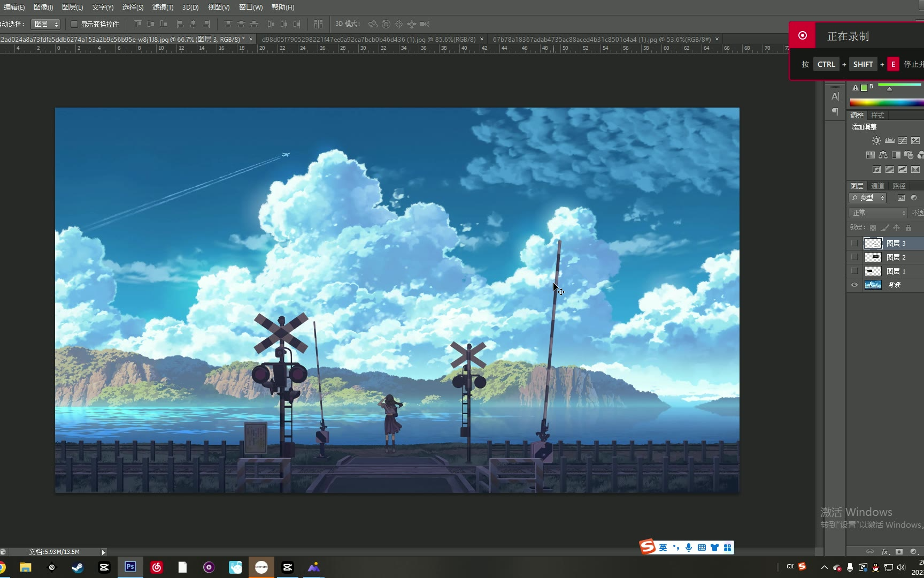924x578 pixels.
Task: Add a Brightness/Contrast adjustment
Action: point(876,141)
